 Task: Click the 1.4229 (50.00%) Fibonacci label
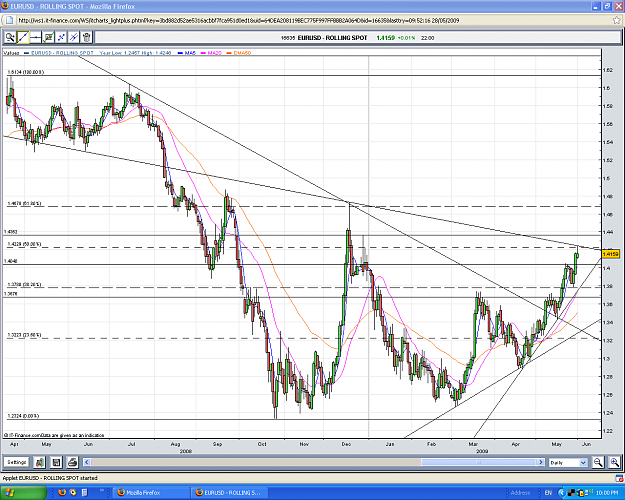click(24, 244)
